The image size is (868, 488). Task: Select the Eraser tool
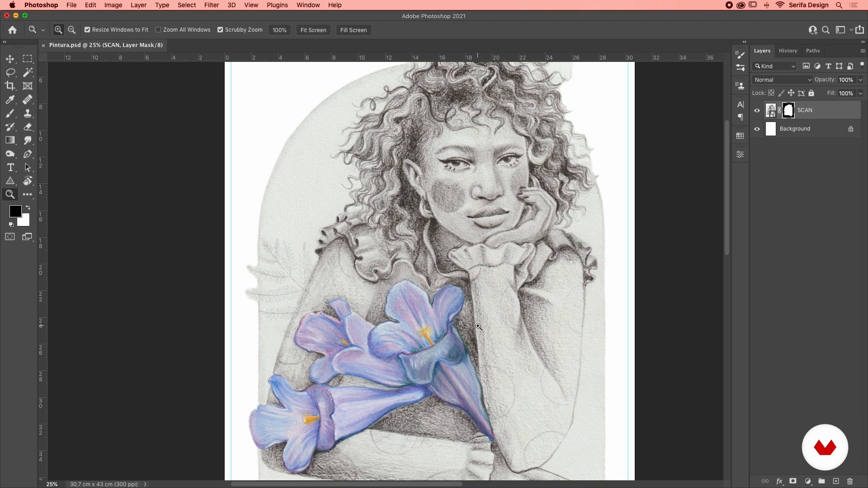click(x=28, y=127)
